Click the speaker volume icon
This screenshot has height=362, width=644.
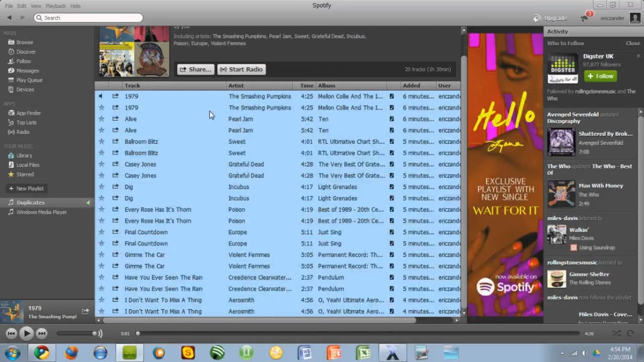point(100,333)
